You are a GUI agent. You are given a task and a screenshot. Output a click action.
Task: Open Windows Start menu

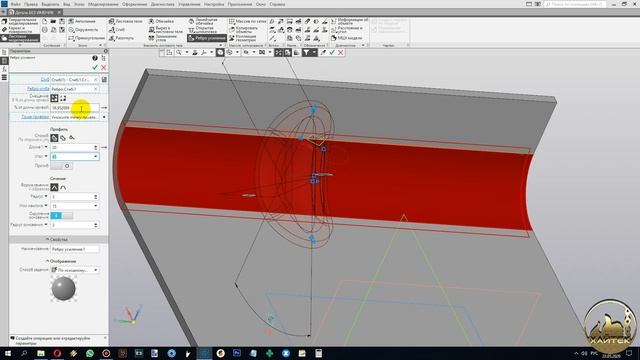[x=8, y=353]
